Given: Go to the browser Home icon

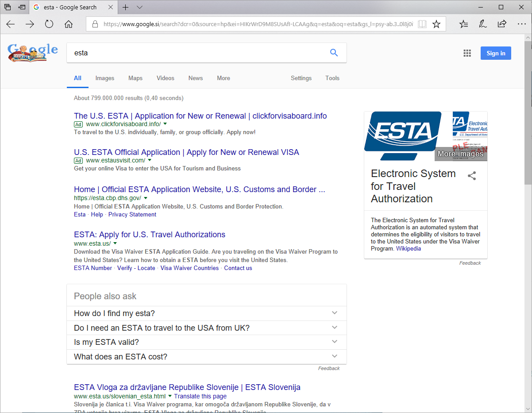Looking at the screenshot, I should 69,24.
